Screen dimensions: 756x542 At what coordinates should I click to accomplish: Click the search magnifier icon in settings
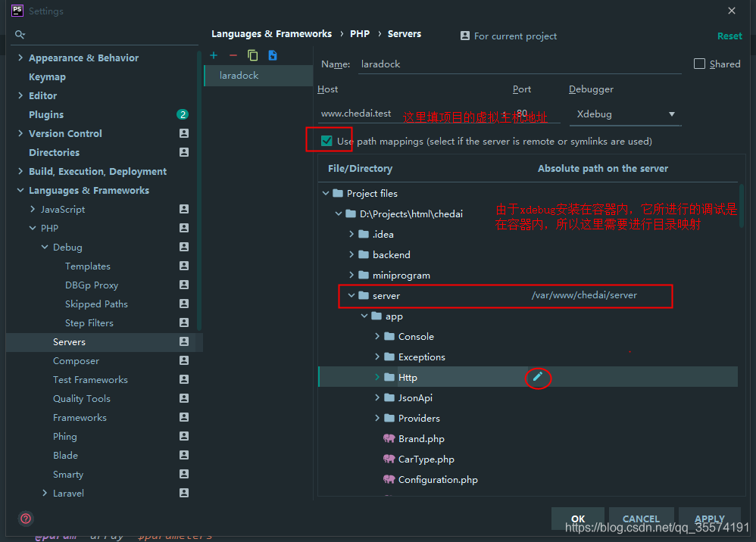(x=20, y=34)
